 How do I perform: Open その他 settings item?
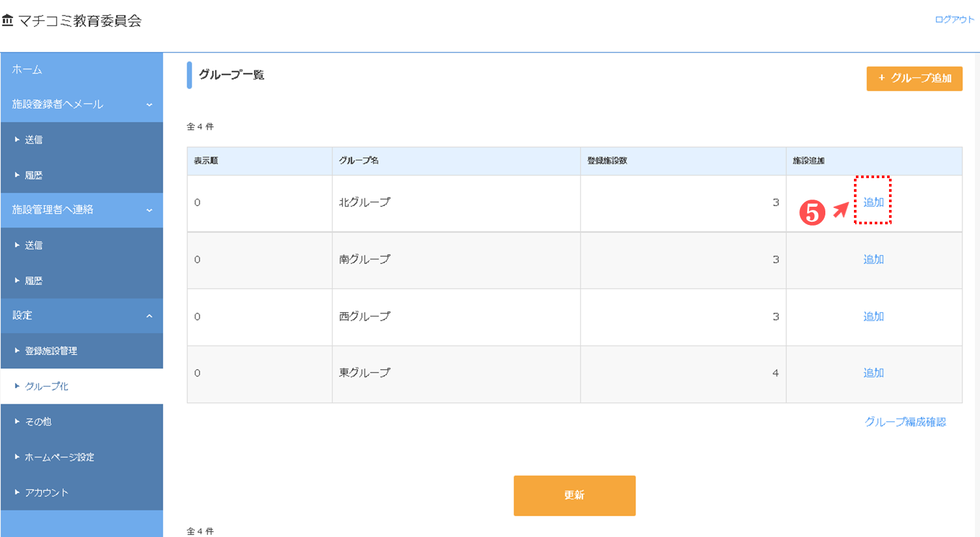point(82,421)
